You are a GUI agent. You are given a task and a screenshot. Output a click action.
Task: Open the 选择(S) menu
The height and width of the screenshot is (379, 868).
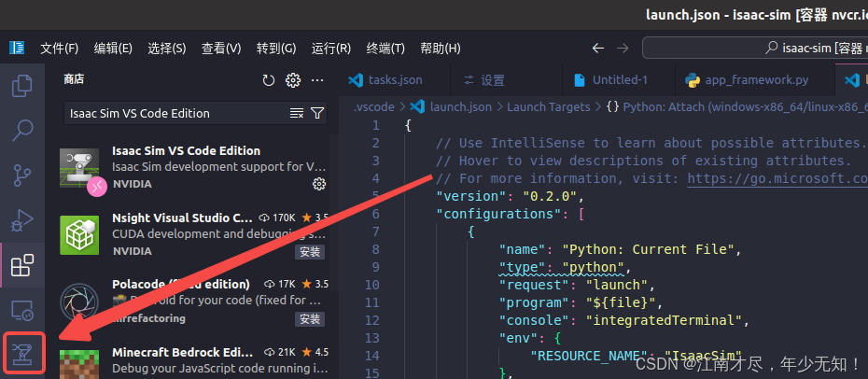(x=167, y=49)
